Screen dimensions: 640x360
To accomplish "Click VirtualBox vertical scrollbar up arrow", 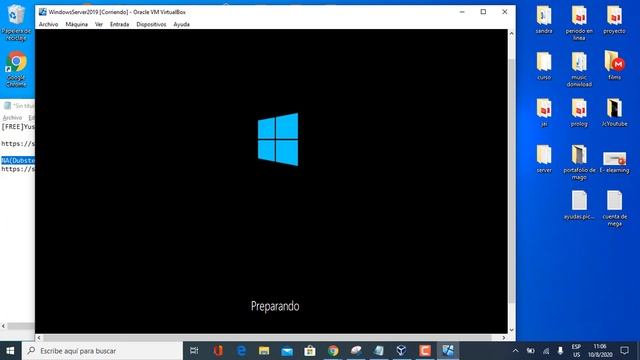I will coord(511,33).
